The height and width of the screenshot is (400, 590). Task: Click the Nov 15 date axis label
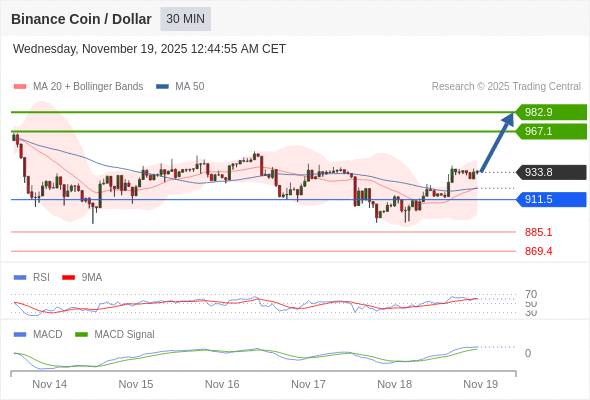click(x=136, y=384)
